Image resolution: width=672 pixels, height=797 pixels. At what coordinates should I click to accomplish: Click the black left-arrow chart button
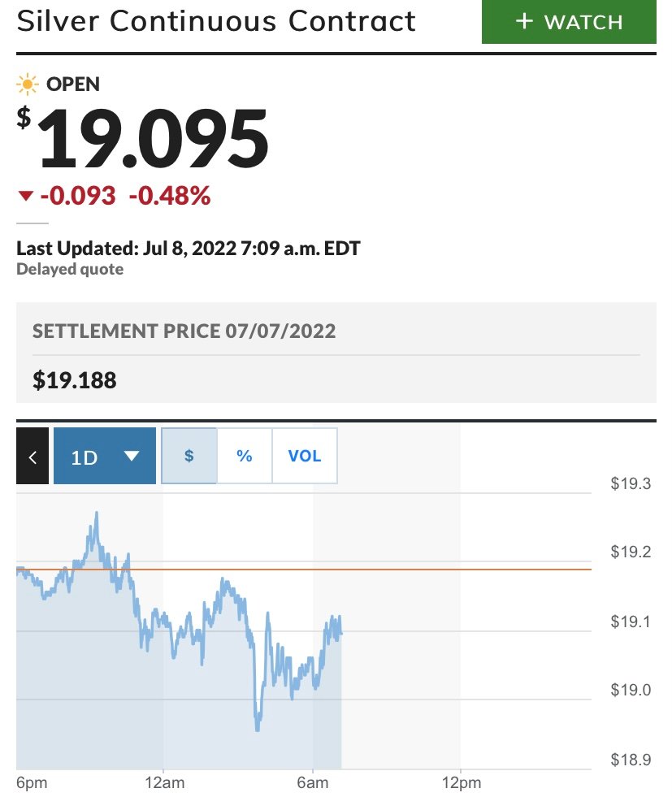coord(33,456)
